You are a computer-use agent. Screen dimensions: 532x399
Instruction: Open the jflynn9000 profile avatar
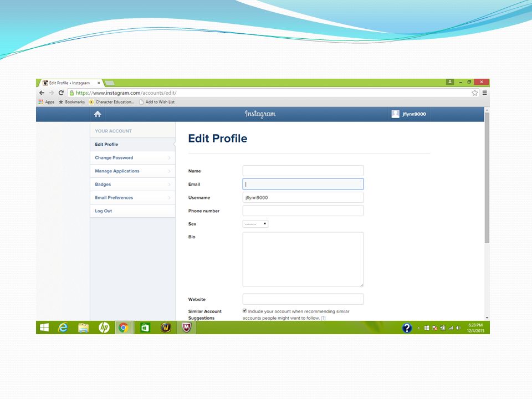coord(395,114)
